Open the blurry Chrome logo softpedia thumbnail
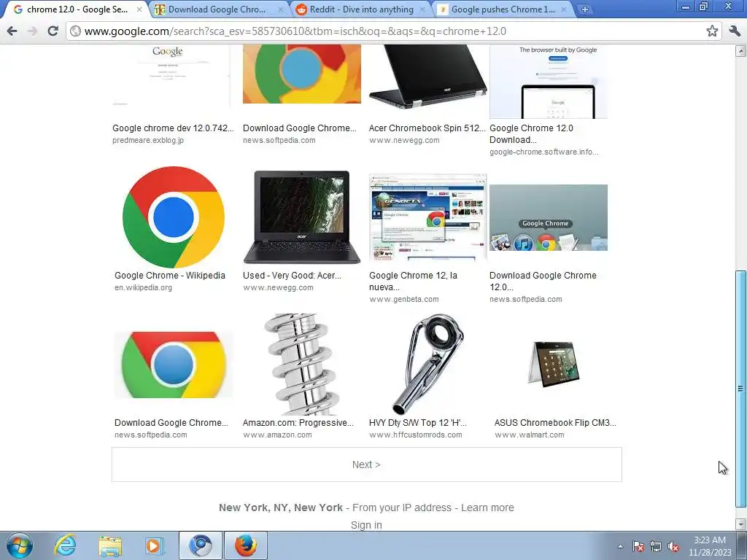This screenshot has height=560, width=747. [174, 365]
